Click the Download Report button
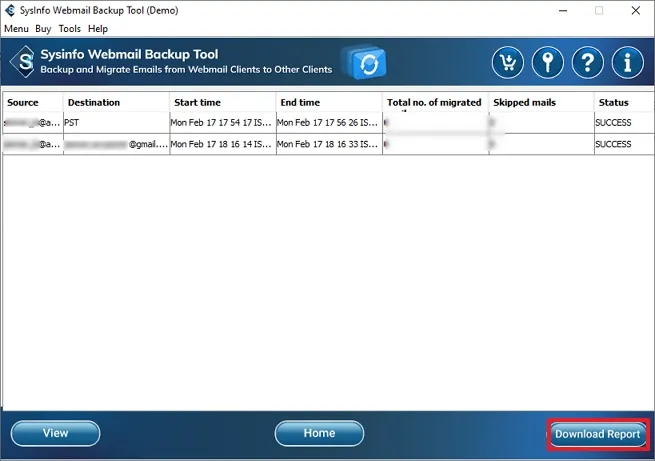This screenshot has width=655, height=461. 598,434
